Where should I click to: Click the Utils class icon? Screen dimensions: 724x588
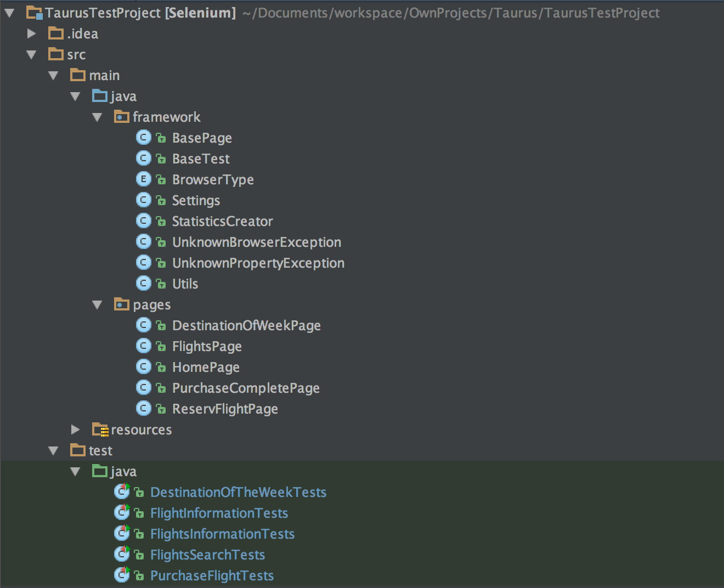pyautogui.click(x=143, y=284)
